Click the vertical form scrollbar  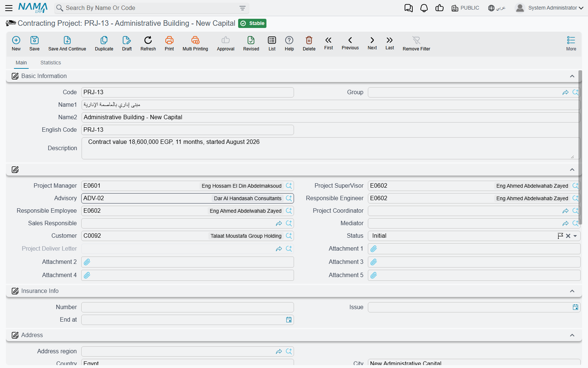pos(580,147)
